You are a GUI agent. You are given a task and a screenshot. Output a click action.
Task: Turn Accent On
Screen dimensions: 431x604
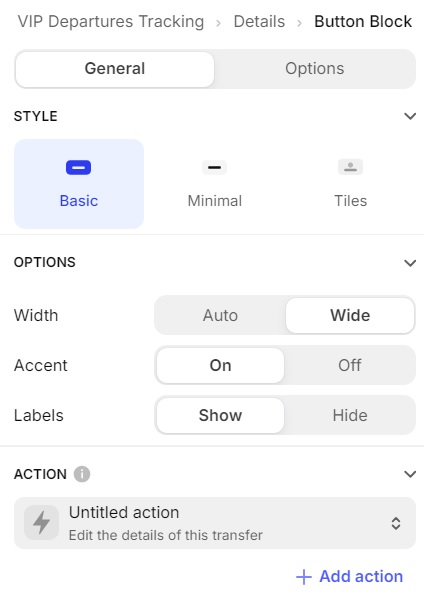pyautogui.click(x=220, y=365)
